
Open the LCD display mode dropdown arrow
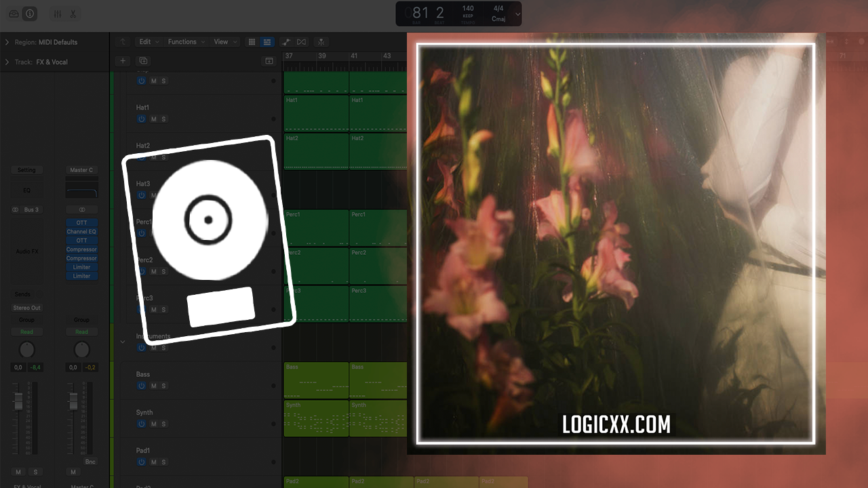518,14
